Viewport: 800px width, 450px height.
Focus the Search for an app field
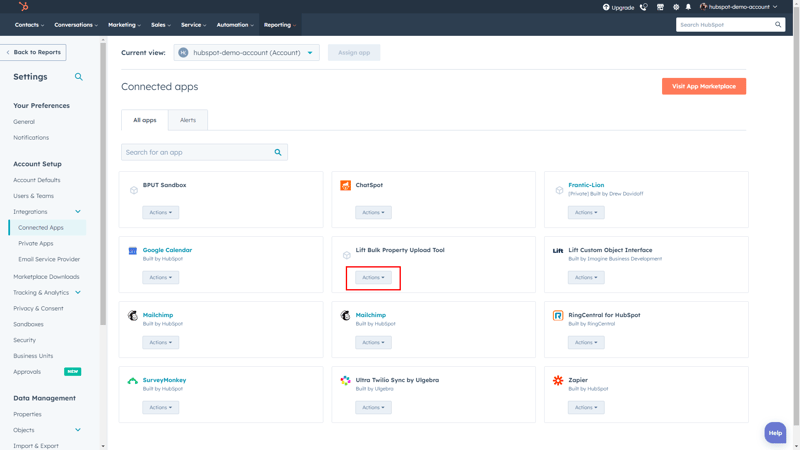coord(204,152)
